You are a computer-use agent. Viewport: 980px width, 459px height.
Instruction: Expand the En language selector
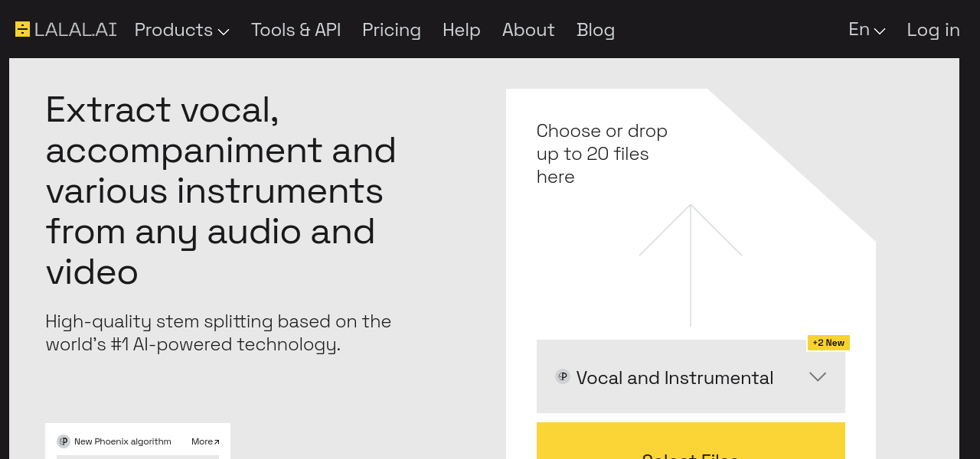866,30
